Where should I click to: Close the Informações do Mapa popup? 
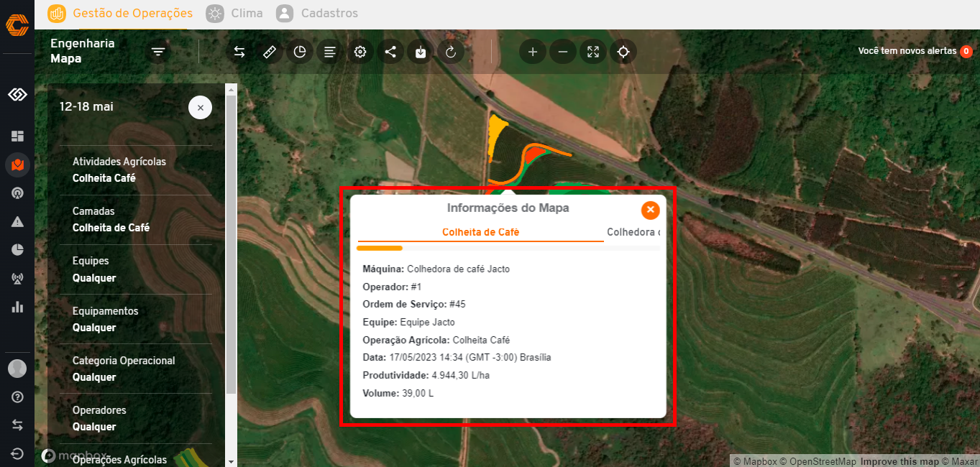650,210
